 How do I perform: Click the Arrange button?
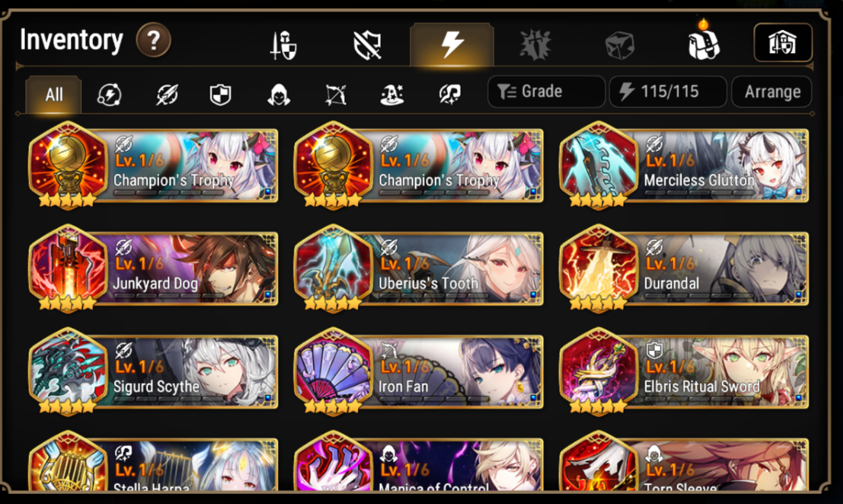(x=772, y=91)
